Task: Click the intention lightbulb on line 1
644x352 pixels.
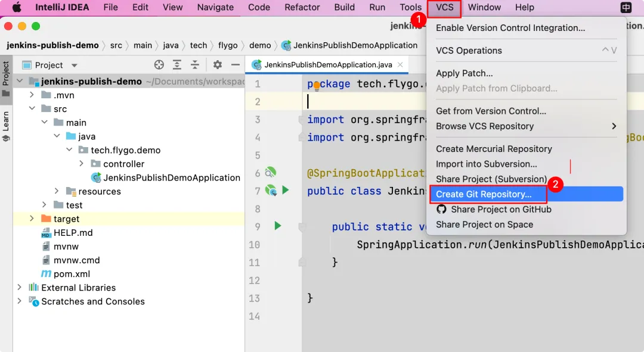Action: 317,86
